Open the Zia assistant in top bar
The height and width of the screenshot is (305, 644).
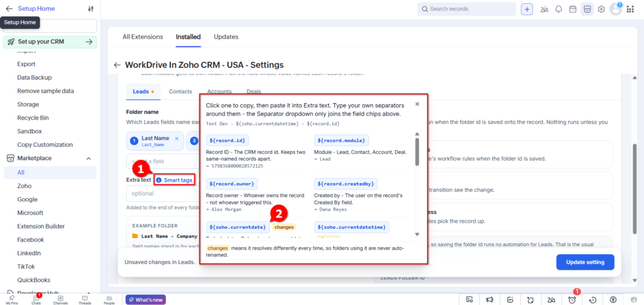545,9
